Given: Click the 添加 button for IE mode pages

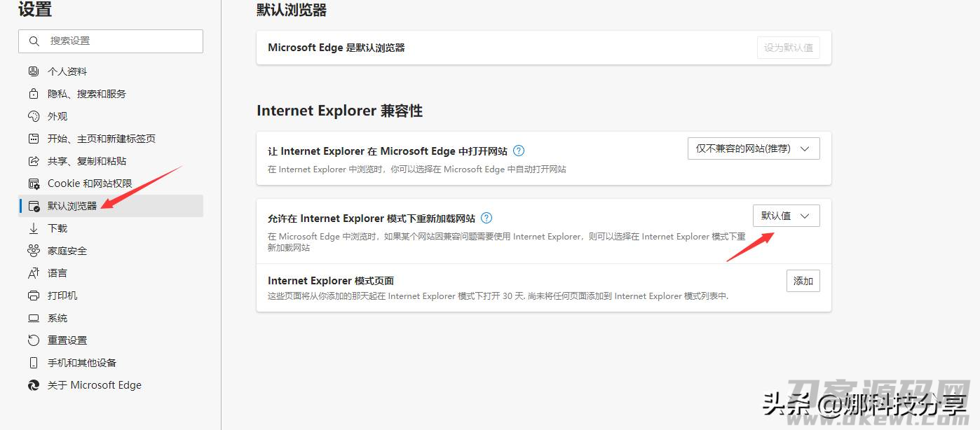Looking at the screenshot, I should pyautogui.click(x=803, y=281).
